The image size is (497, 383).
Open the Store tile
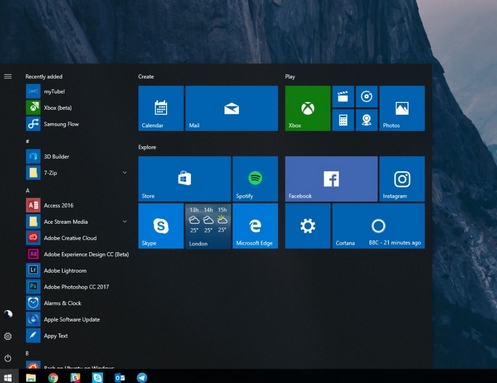pyautogui.click(x=184, y=179)
